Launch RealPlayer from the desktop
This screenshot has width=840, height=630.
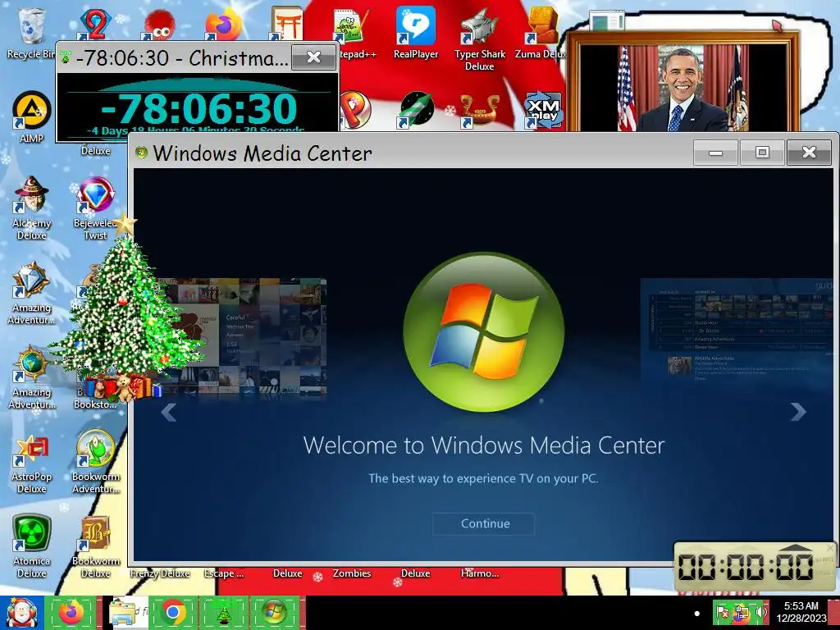point(416,33)
